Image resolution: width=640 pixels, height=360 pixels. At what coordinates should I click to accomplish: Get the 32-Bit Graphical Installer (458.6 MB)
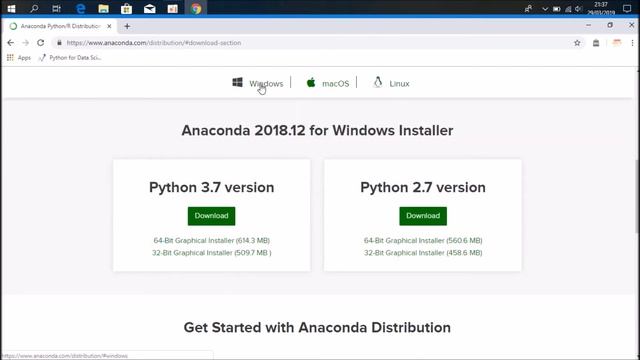tap(423, 253)
